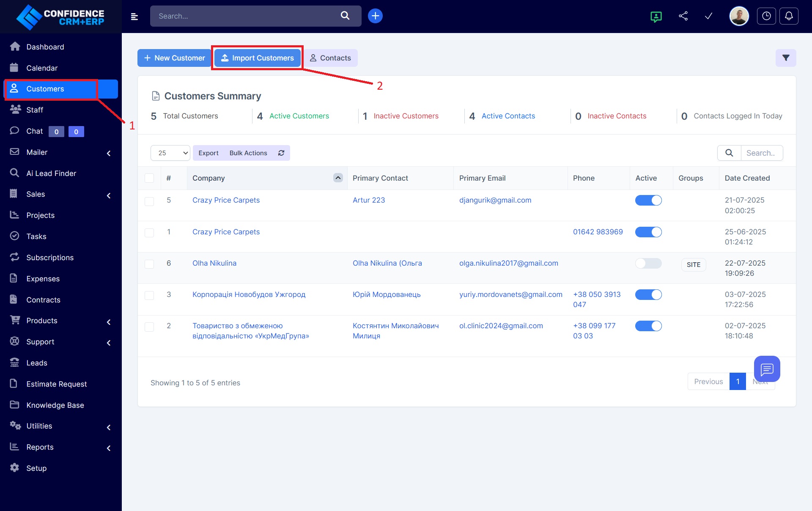Click the SITE group tag
This screenshot has height=511, width=812.
point(694,265)
